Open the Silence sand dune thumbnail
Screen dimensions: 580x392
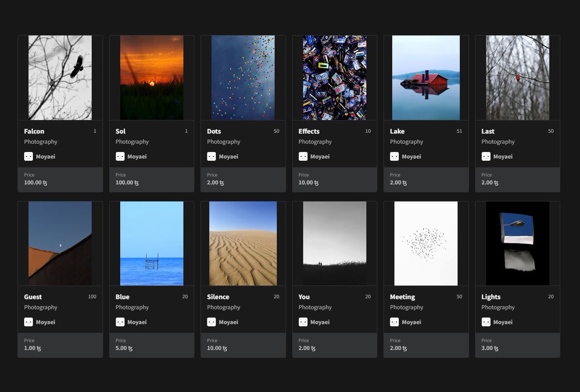pyautogui.click(x=243, y=243)
